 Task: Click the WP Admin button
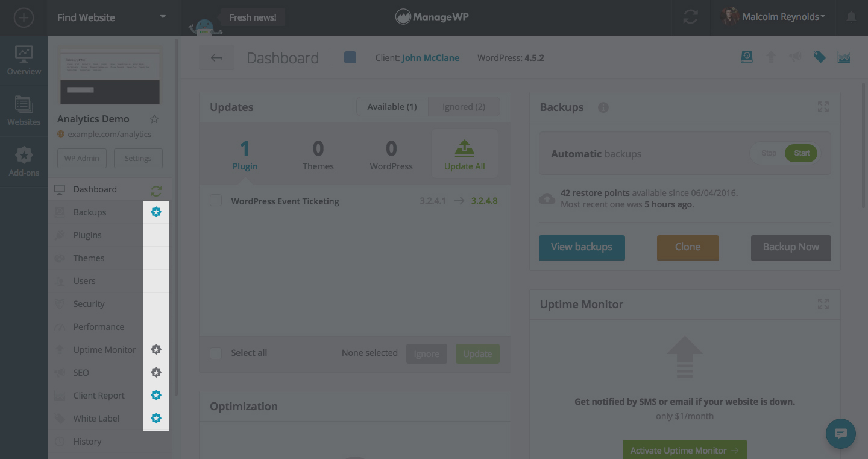[82, 158]
